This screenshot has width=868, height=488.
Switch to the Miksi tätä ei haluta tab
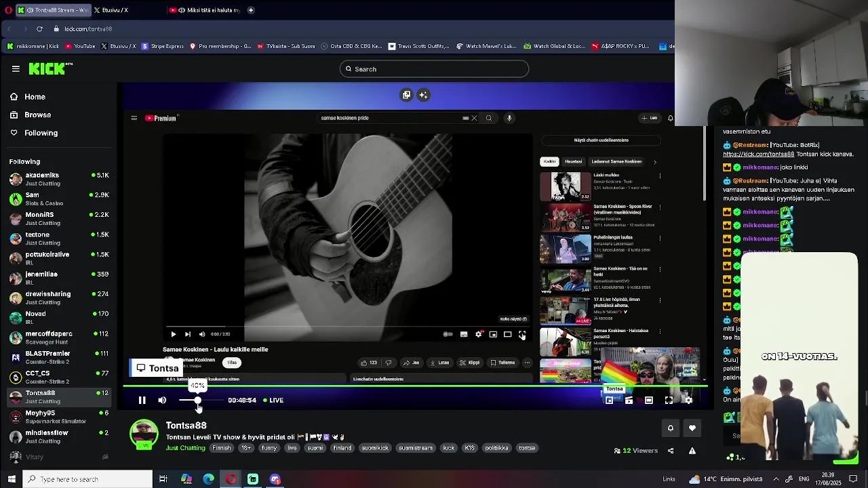click(203, 10)
